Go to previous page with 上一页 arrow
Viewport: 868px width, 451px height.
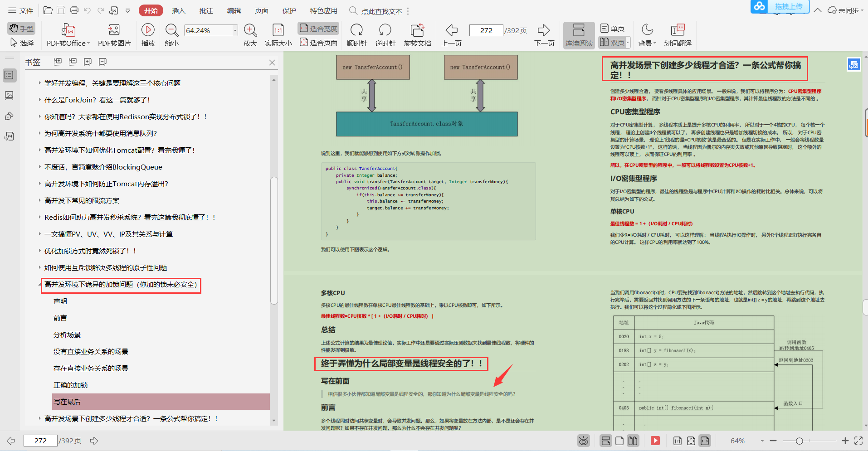pyautogui.click(x=452, y=35)
